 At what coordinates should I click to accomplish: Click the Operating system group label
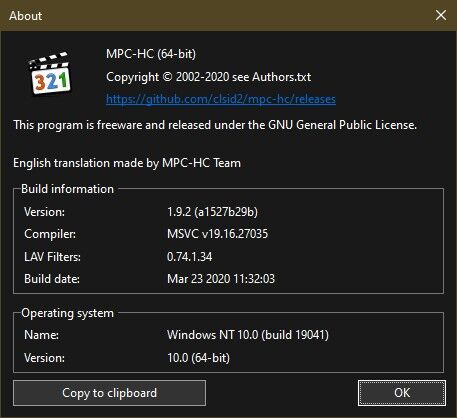[x=67, y=313]
